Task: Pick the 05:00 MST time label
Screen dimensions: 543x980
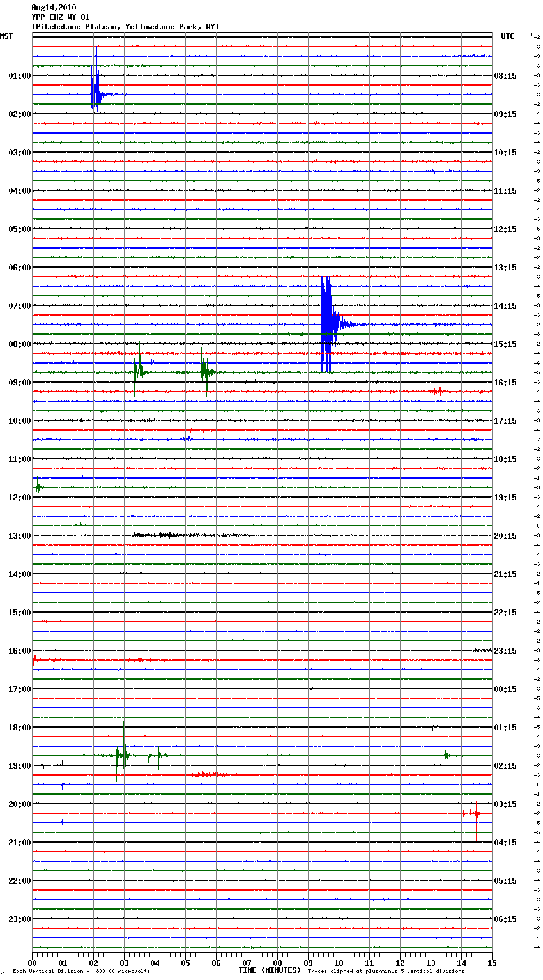Action: pyautogui.click(x=20, y=229)
